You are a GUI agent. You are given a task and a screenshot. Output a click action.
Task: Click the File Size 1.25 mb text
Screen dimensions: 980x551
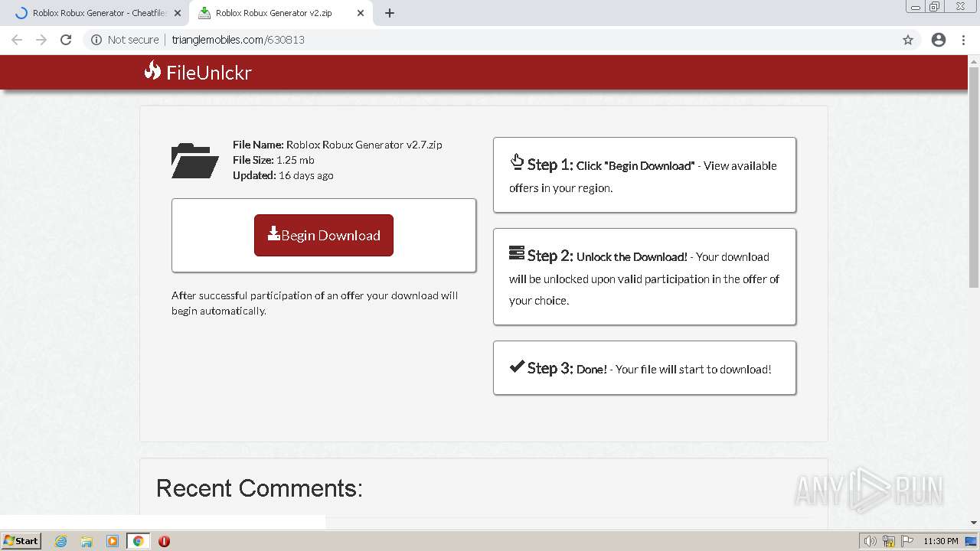[273, 160]
